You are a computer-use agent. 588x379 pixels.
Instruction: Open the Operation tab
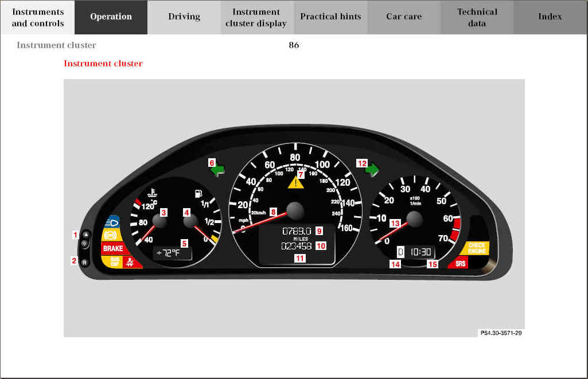point(111,17)
